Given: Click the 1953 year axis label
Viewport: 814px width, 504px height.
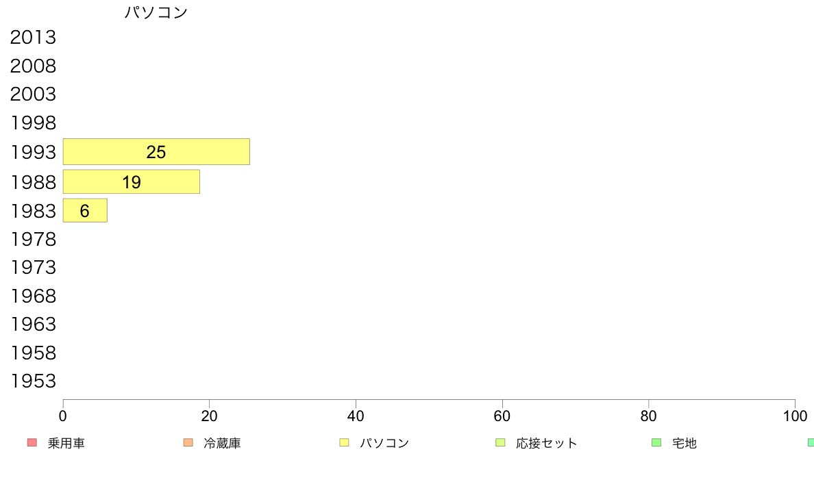Looking at the screenshot, I should click(33, 381).
